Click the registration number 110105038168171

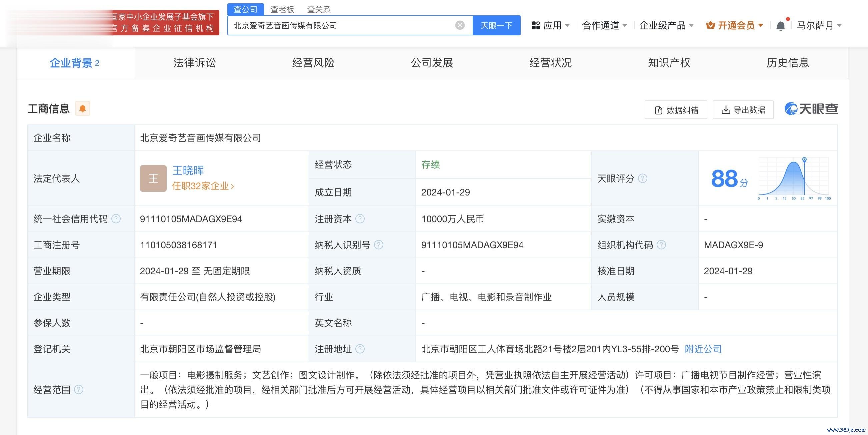point(179,245)
